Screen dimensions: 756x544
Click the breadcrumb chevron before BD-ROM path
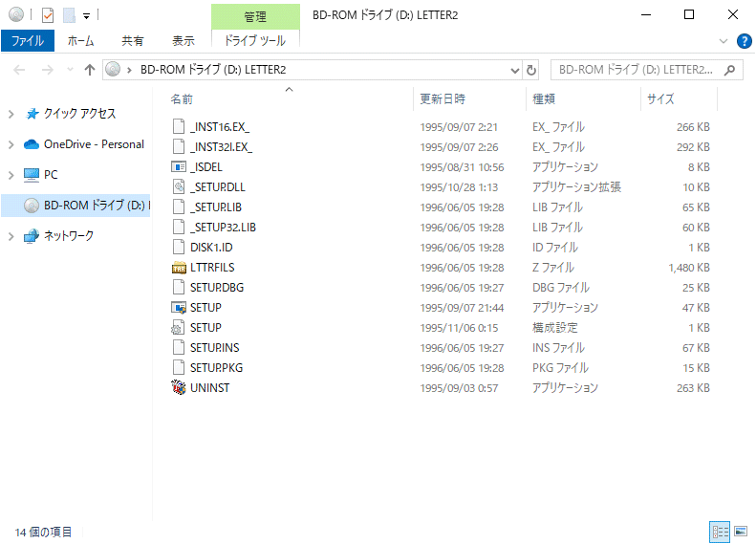129,71
